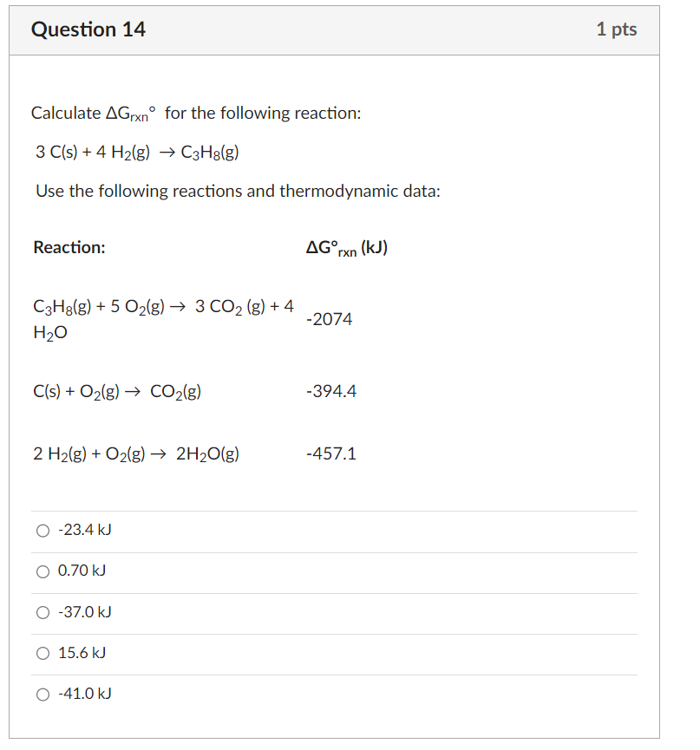Click the 0.70 kJ answer label
The image size is (700, 750).
[x=80, y=571]
